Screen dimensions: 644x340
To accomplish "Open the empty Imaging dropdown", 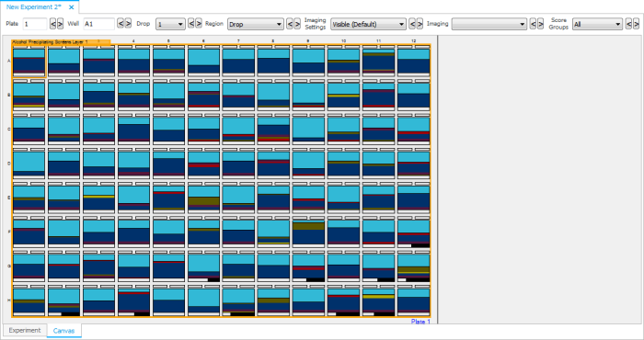I will tap(489, 24).
